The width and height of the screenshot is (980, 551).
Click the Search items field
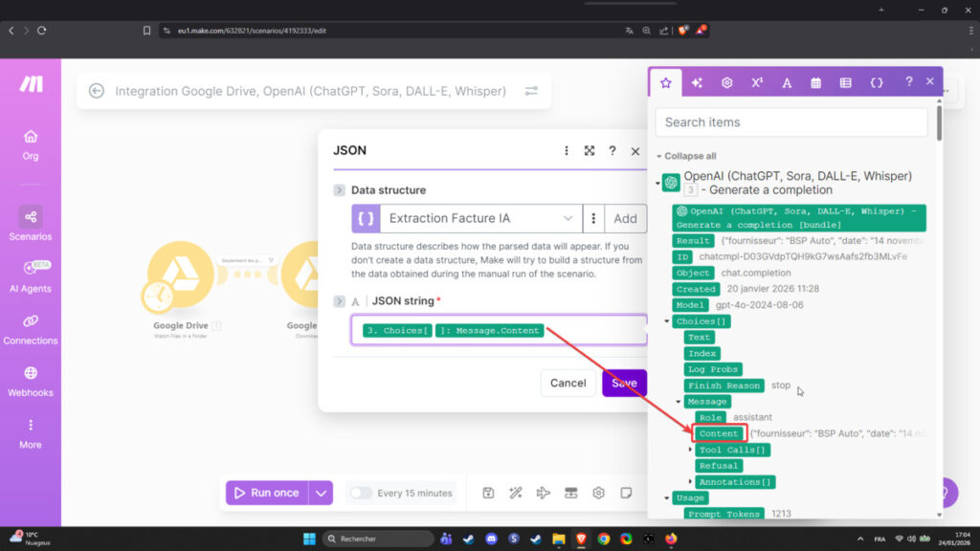[x=791, y=122]
